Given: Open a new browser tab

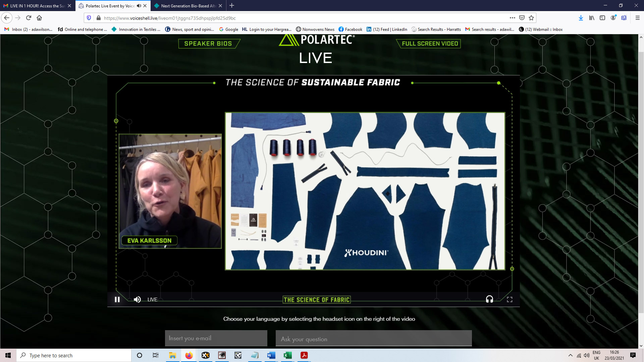Looking at the screenshot, I should [x=232, y=5].
